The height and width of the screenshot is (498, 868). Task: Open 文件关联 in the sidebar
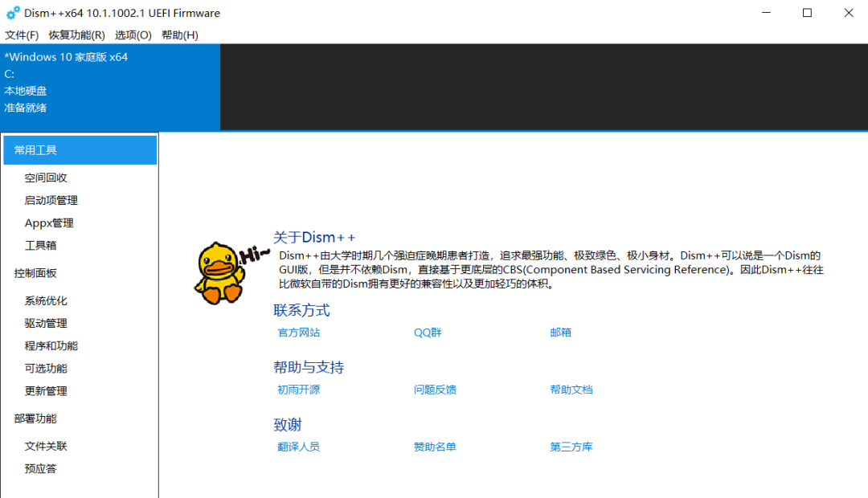pos(45,446)
